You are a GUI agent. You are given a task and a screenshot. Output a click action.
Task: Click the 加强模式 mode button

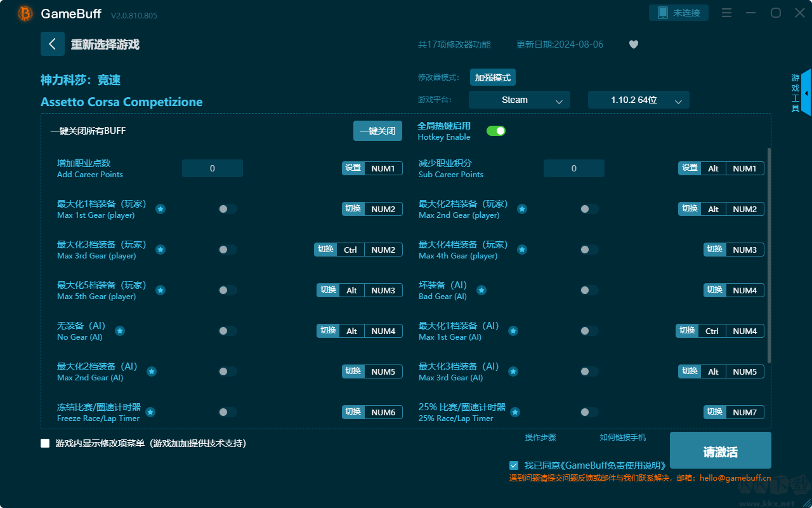[x=493, y=77]
